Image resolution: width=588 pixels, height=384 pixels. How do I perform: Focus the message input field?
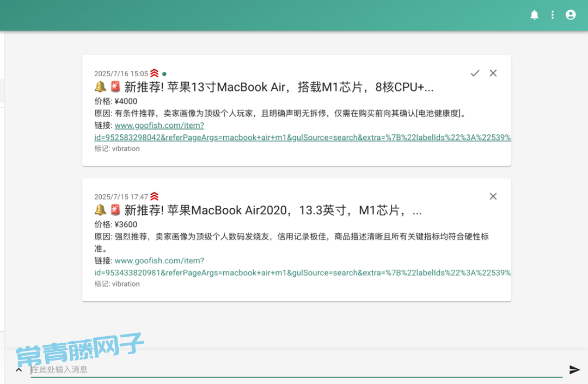pyautogui.click(x=296, y=370)
